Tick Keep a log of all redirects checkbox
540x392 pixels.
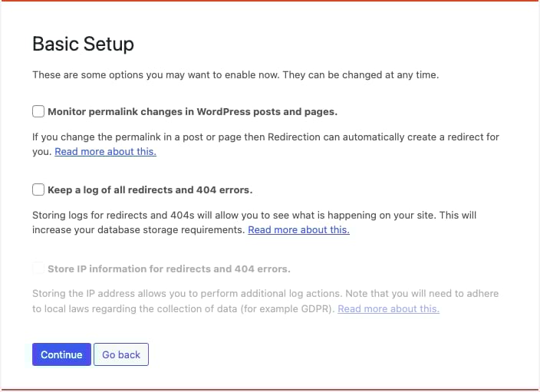(38, 189)
